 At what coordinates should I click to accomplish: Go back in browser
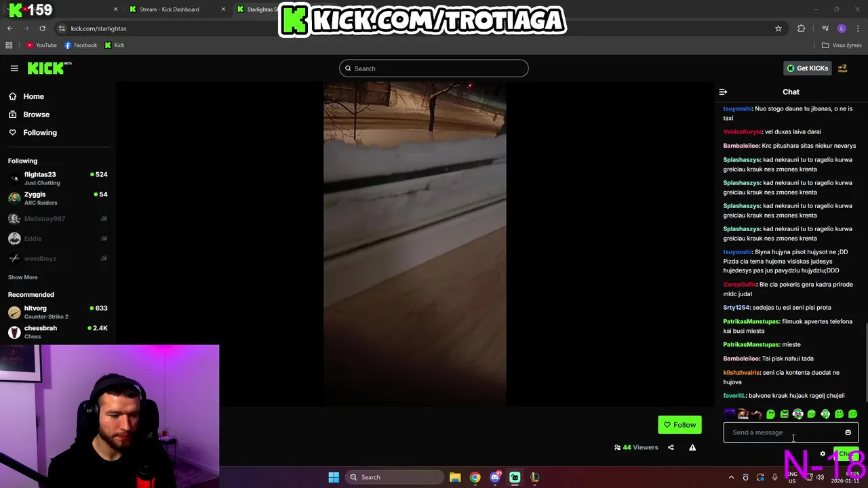(x=9, y=28)
